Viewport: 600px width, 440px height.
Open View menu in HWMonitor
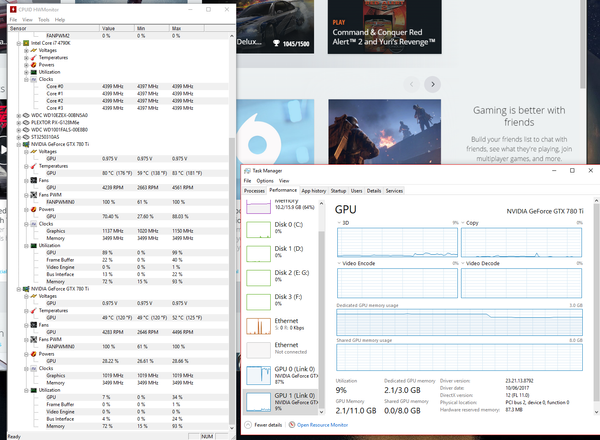point(27,20)
